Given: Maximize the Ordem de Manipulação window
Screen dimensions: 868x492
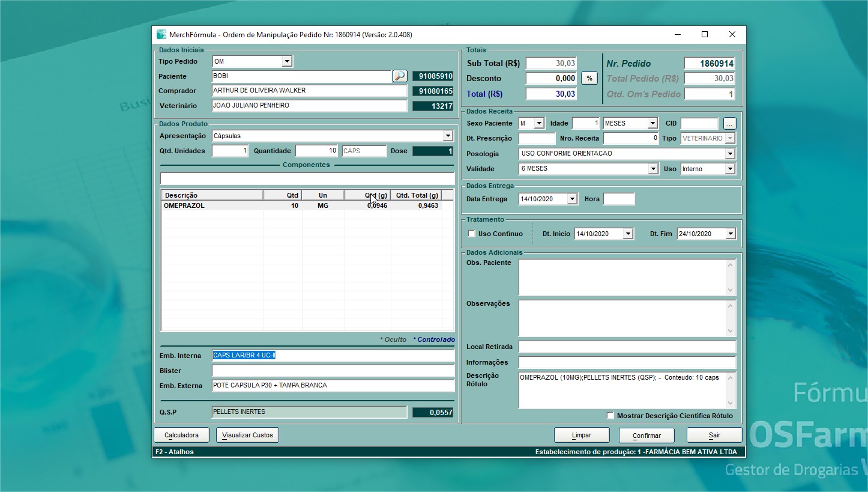Looking at the screenshot, I should [x=705, y=35].
